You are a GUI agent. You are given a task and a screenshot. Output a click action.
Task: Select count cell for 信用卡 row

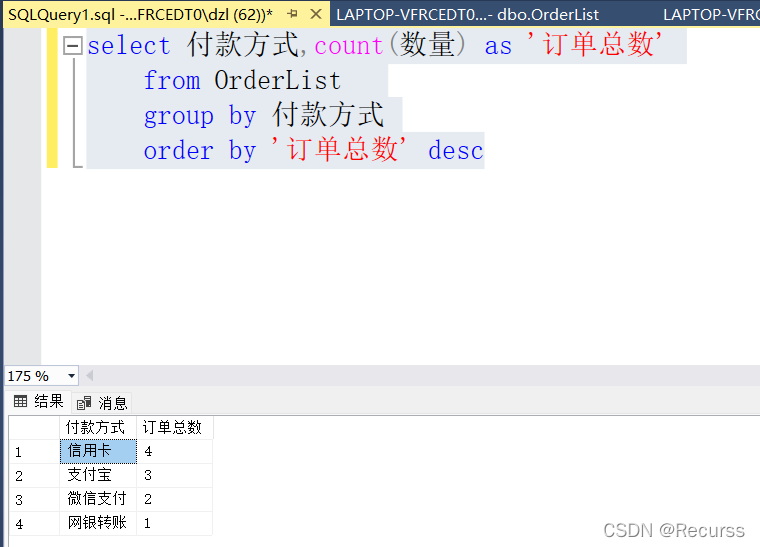[174, 451]
